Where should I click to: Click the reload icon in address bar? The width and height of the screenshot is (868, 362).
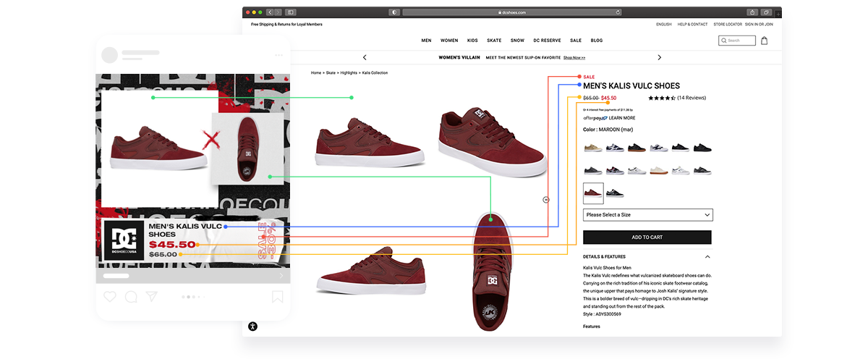[x=618, y=12]
